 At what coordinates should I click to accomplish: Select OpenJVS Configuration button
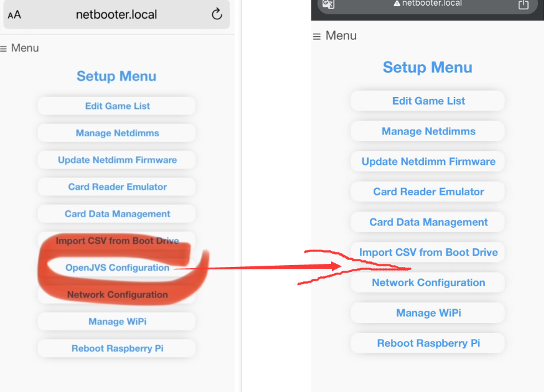pyautogui.click(x=116, y=268)
